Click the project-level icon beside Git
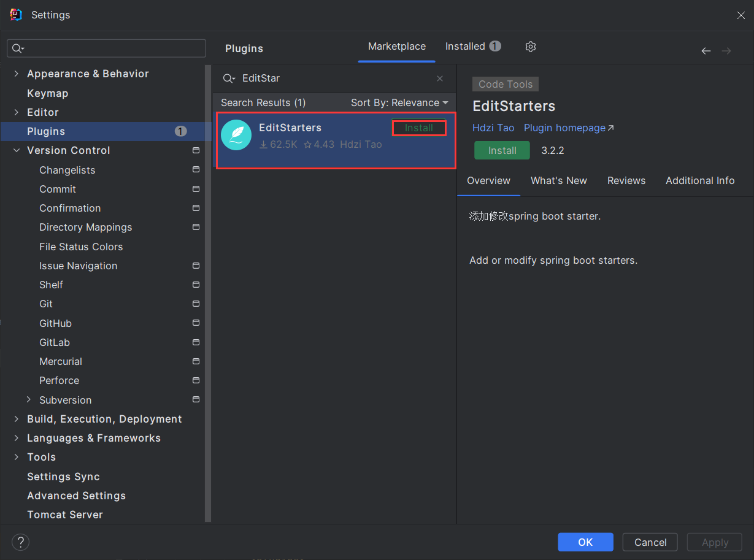Viewport: 754px width, 560px height. [x=196, y=304]
